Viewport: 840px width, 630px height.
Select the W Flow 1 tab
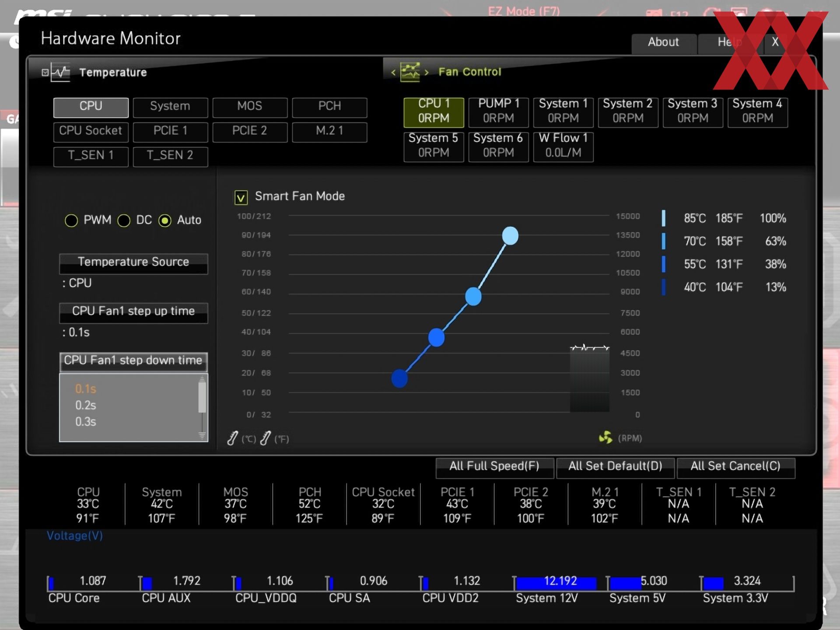[x=563, y=147]
